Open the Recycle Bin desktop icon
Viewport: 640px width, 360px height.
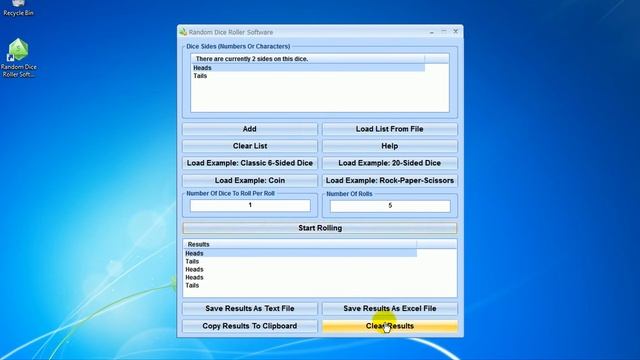[18, 8]
